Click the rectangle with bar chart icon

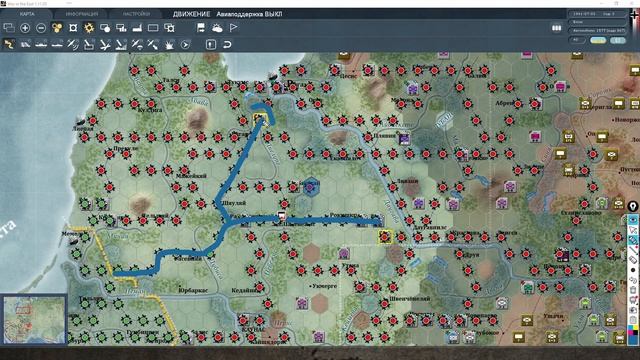121,28
